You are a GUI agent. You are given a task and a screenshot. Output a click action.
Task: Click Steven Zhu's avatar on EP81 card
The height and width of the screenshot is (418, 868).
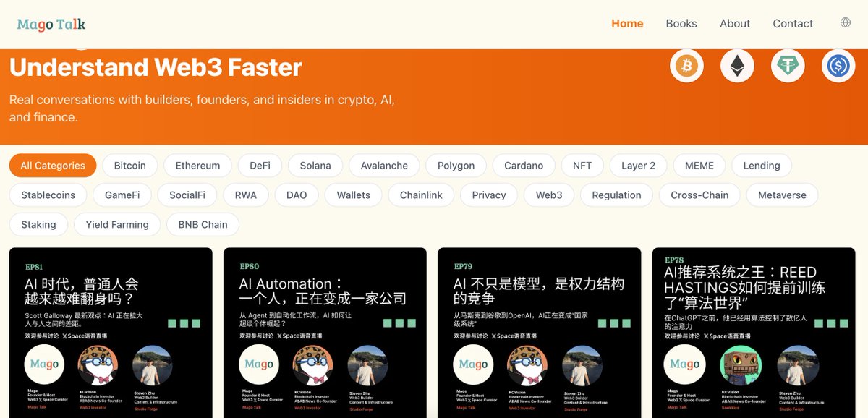pos(153,364)
